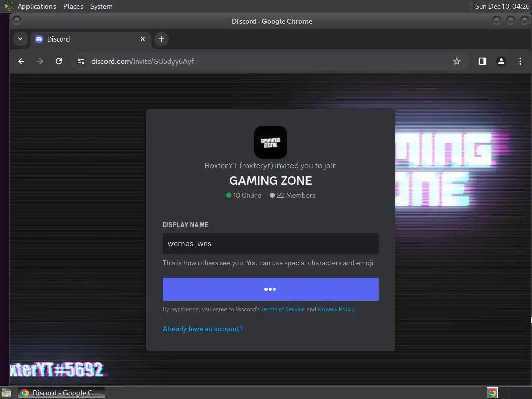Click the DISPLAY NAME label
Viewport: 532px width, 399px height.
click(x=185, y=224)
